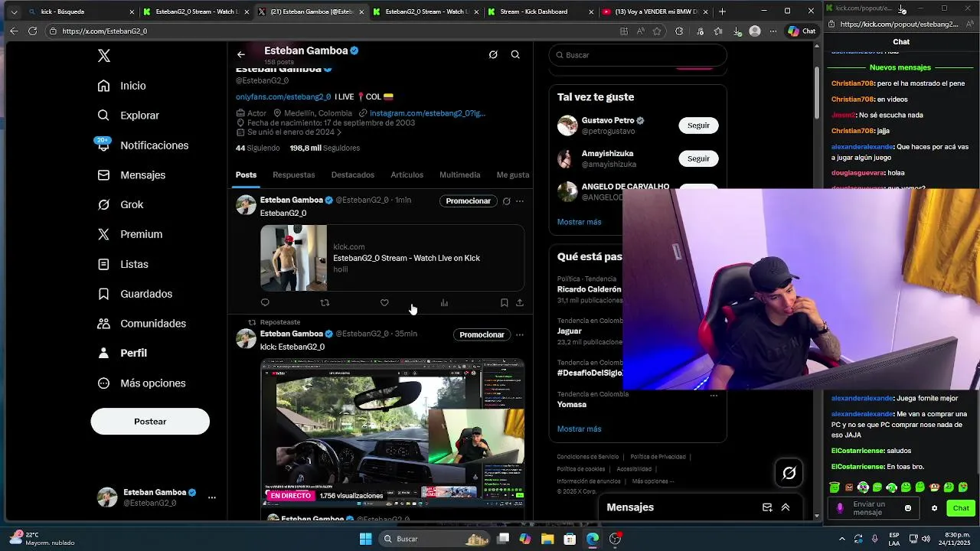Viewport: 980px width, 551px height.
Task: Open Windows Start menu
Action: (x=365, y=539)
